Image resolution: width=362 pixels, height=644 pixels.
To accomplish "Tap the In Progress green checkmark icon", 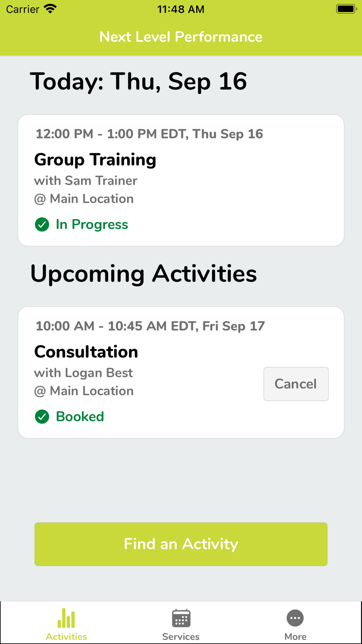I will coord(42,225).
